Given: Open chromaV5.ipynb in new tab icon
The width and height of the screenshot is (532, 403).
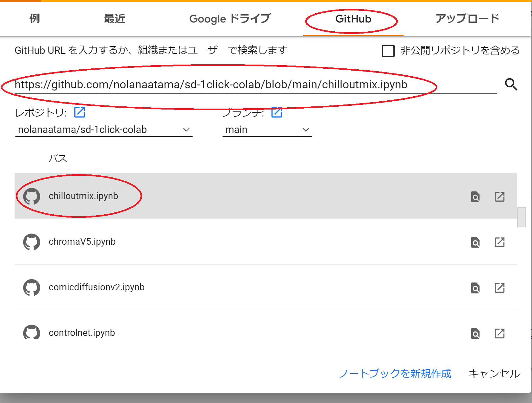Looking at the screenshot, I should [x=499, y=242].
